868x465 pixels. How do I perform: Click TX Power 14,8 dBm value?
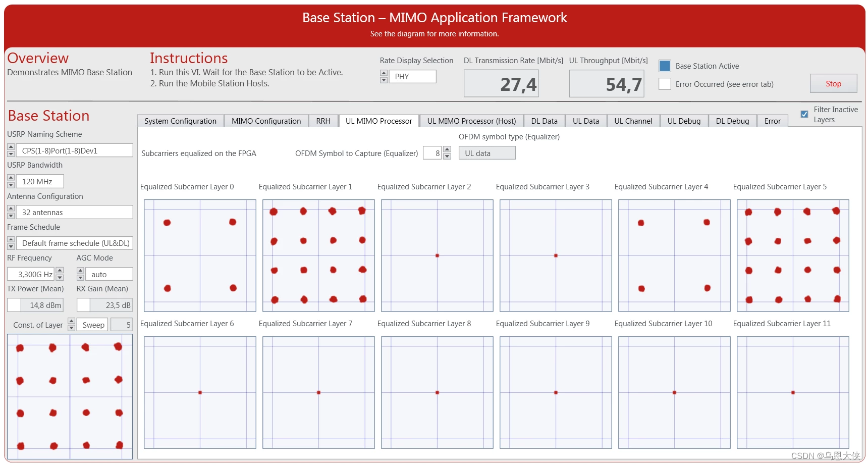[x=42, y=305]
